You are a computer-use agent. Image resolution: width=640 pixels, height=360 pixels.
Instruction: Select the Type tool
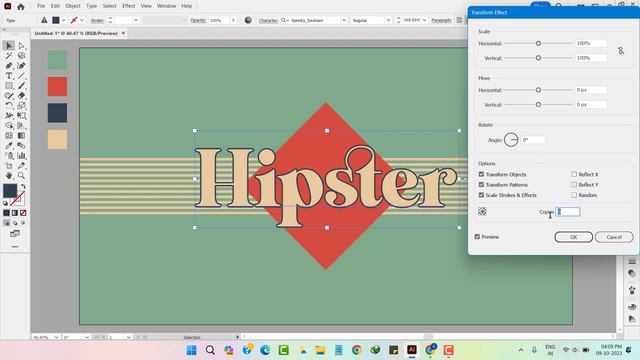click(x=9, y=76)
